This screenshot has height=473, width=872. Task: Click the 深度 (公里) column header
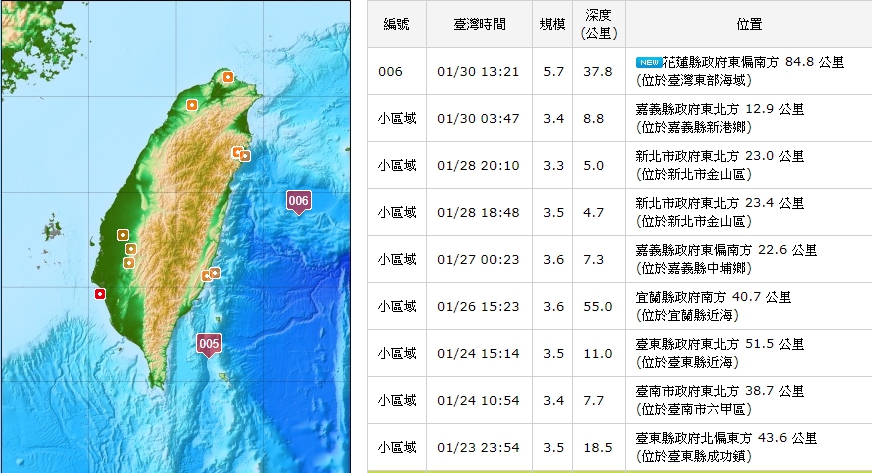point(597,24)
